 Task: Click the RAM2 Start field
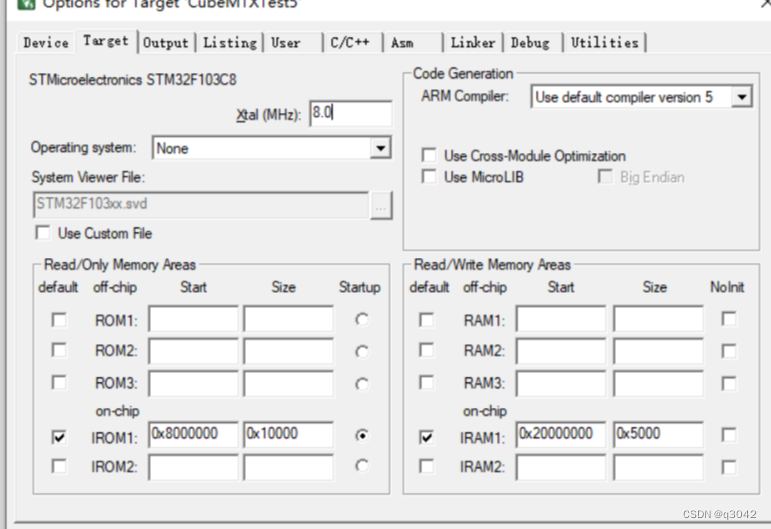[561, 351]
